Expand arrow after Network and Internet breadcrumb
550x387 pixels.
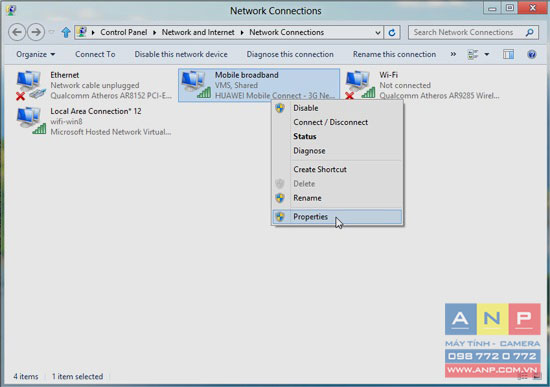point(242,33)
